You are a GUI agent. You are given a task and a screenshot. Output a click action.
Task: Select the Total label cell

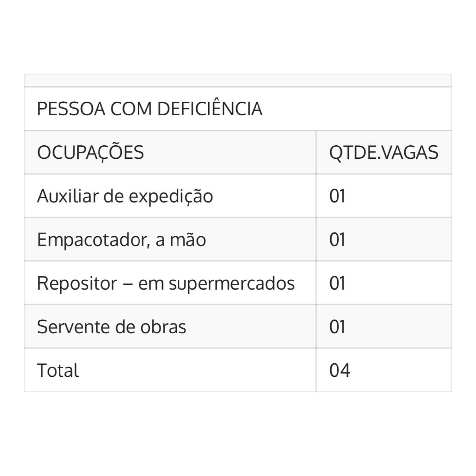[x=170, y=370]
